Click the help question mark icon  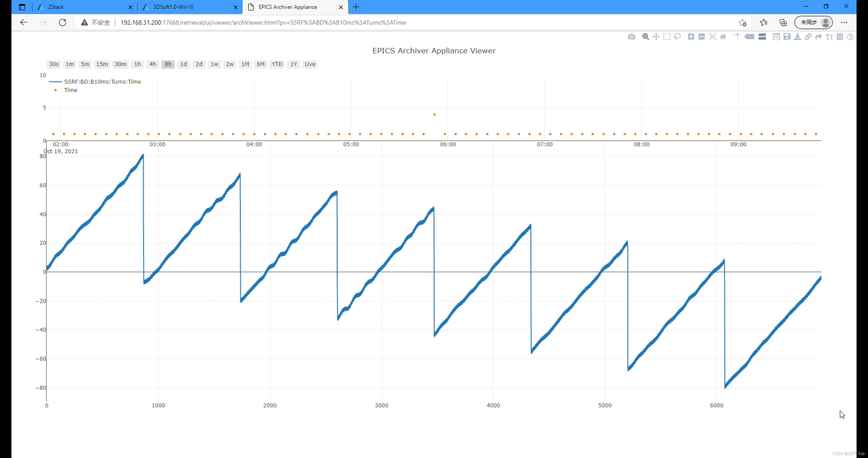tap(850, 37)
